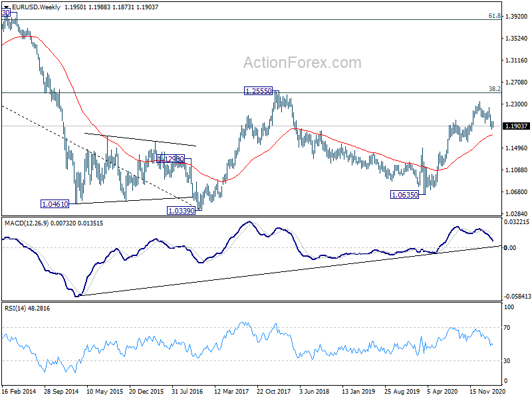Click the RSI scale value 30
Image resolution: width=532 pixels, height=399 pixels.
pos(507,361)
